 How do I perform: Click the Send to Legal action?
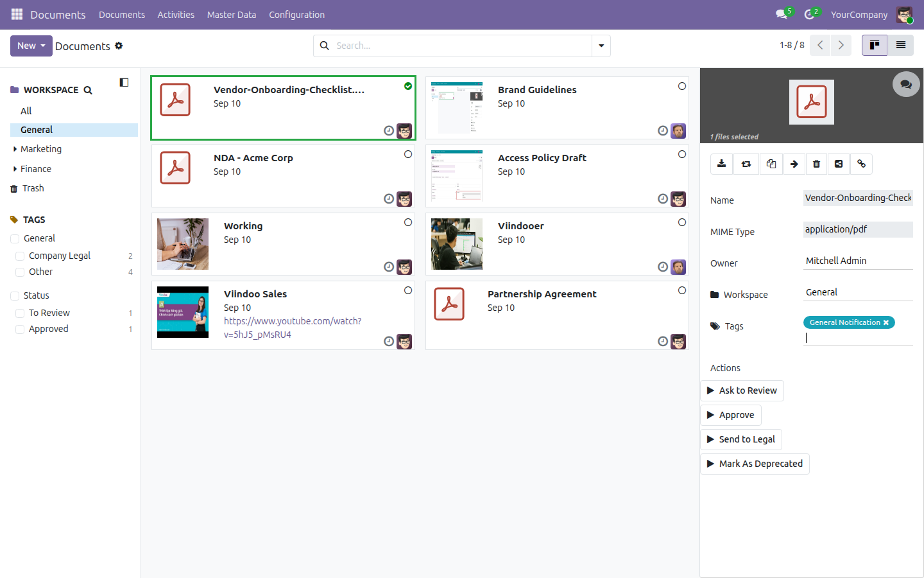click(x=741, y=439)
